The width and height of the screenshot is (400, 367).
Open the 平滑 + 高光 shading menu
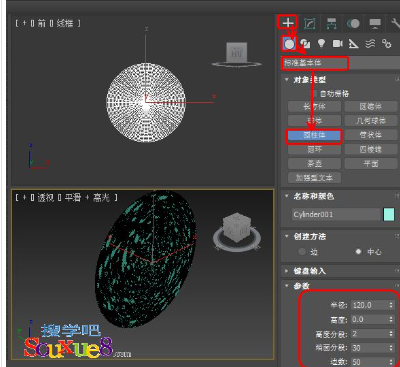[x=87, y=198]
